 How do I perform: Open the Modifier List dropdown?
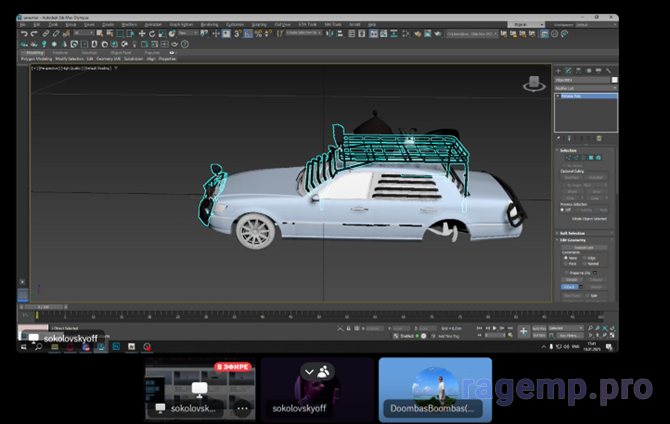[x=585, y=89]
